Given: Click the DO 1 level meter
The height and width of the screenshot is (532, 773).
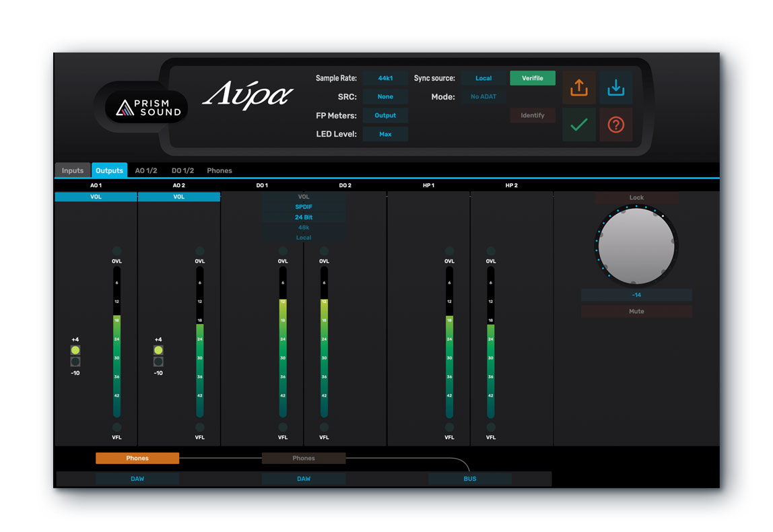Looking at the screenshot, I should (283, 342).
